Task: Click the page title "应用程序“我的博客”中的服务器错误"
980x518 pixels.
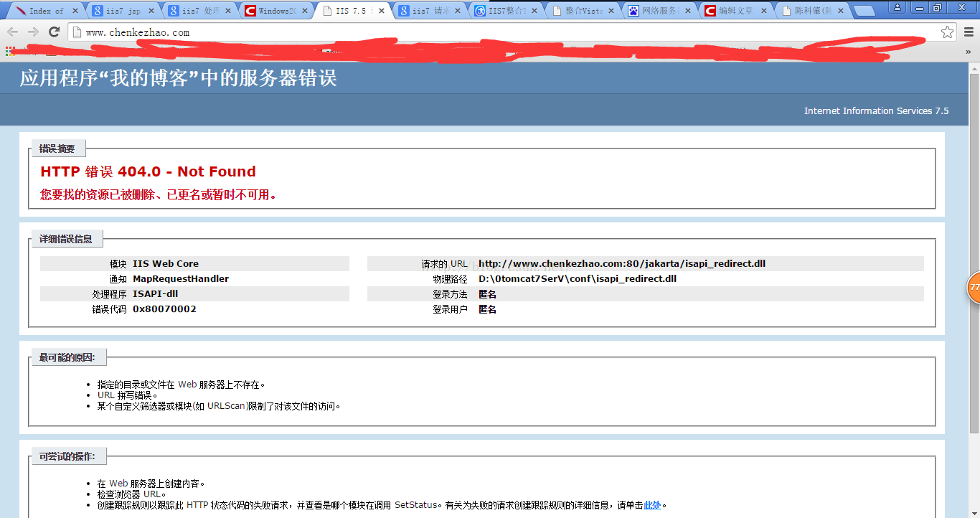Action: tap(179, 77)
